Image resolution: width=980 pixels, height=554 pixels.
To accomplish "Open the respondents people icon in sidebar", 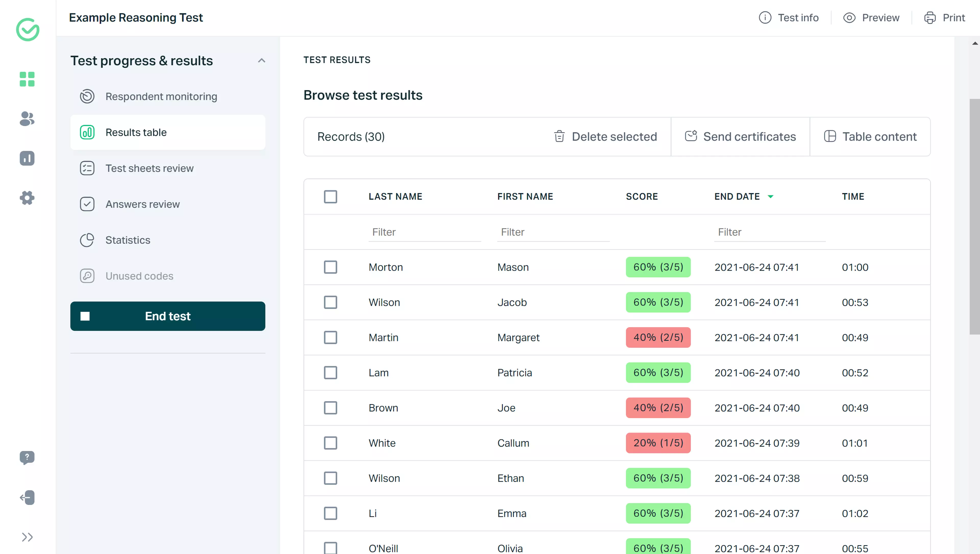I will pos(27,119).
